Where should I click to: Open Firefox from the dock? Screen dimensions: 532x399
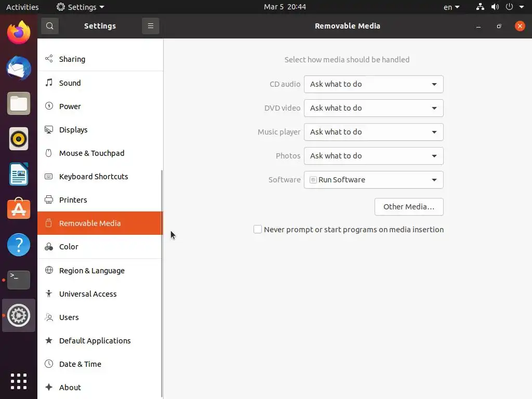(19, 33)
